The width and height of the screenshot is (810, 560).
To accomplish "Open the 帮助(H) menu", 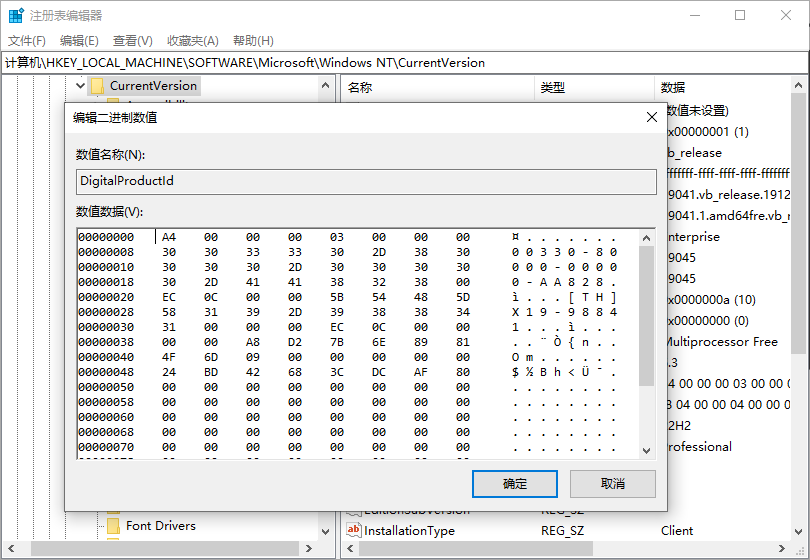I will [x=253, y=40].
